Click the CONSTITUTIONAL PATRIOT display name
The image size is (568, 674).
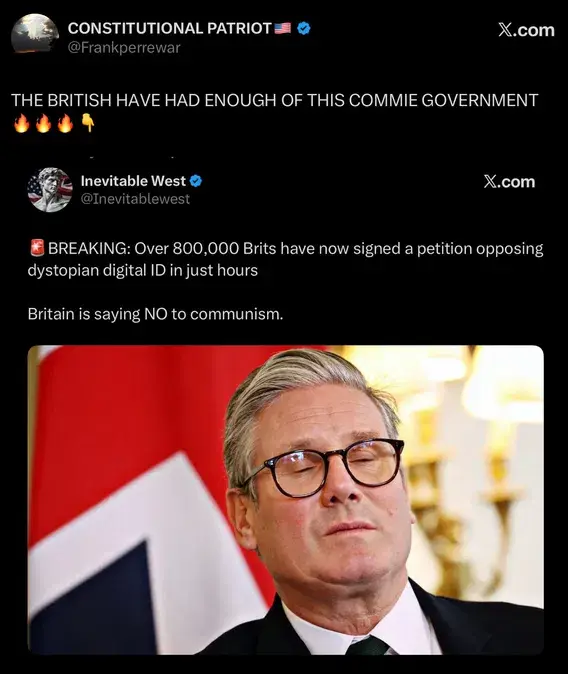[x=169, y=28]
